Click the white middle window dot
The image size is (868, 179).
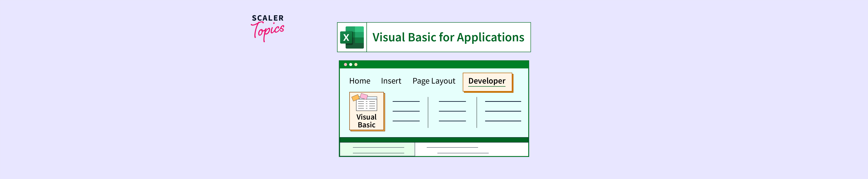(350, 65)
